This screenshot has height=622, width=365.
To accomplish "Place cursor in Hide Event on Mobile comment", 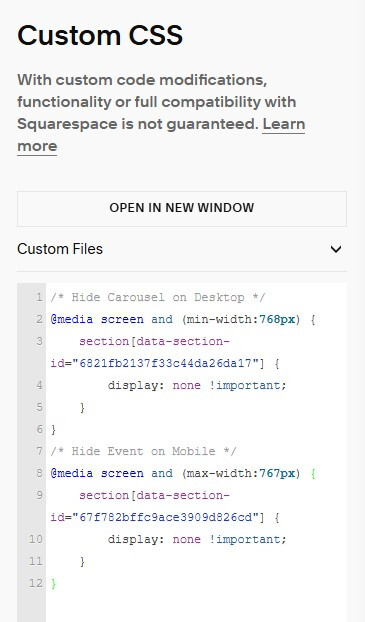I will point(143,451).
